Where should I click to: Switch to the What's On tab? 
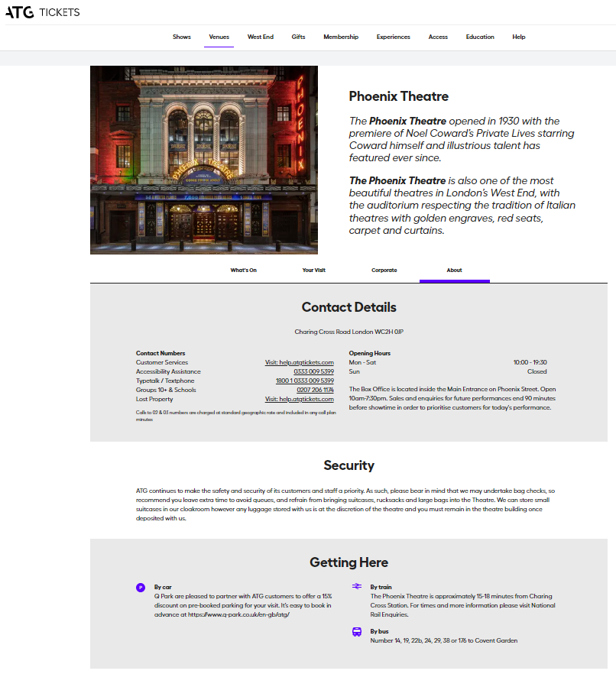(243, 271)
